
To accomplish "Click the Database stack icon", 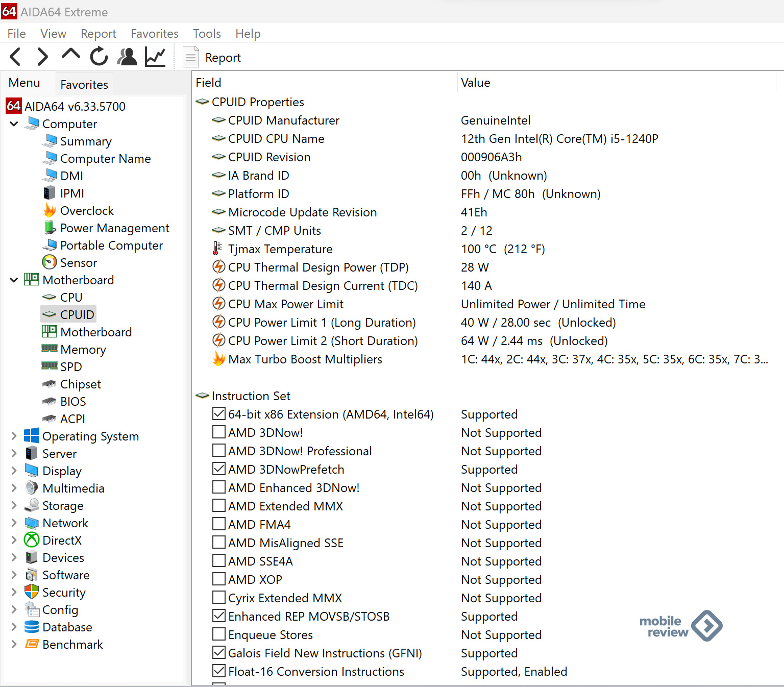I will (32, 627).
